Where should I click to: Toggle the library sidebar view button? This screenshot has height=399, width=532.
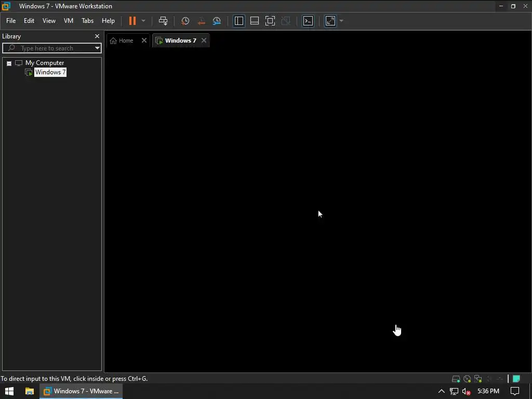239,21
